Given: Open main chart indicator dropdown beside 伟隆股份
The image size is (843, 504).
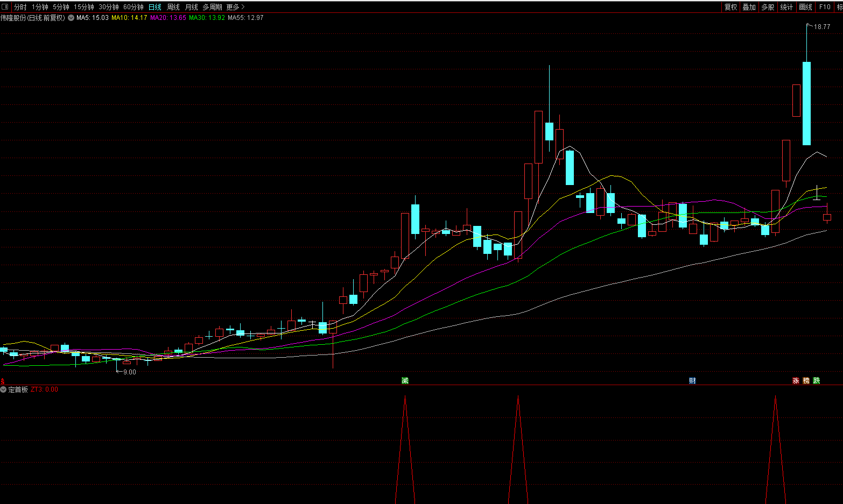Looking at the screenshot, I should pos(71,18).
